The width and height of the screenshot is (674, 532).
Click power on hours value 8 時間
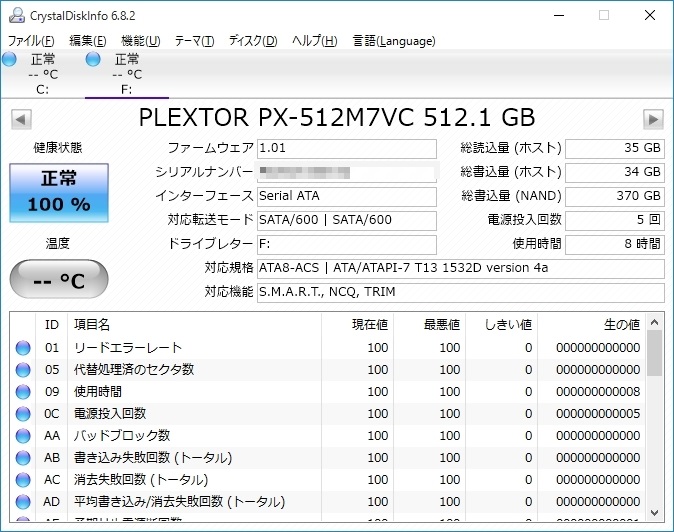click(615, 245)
